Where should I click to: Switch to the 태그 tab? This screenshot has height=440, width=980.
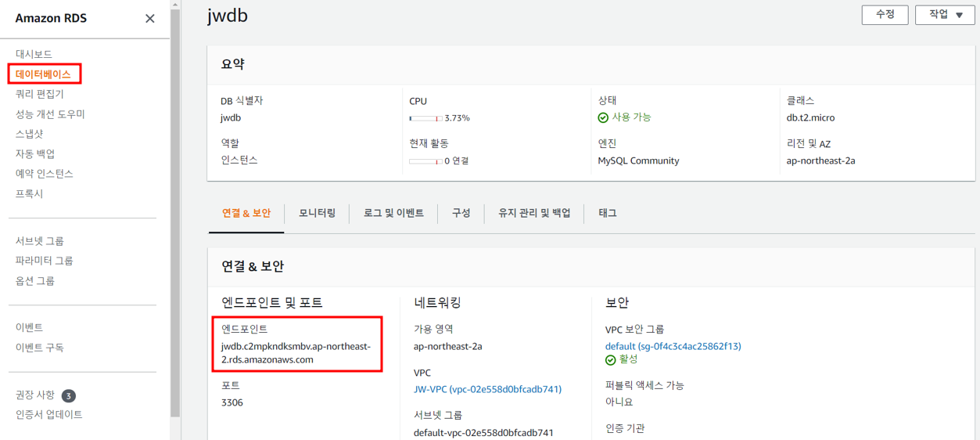tap(607, 213)
